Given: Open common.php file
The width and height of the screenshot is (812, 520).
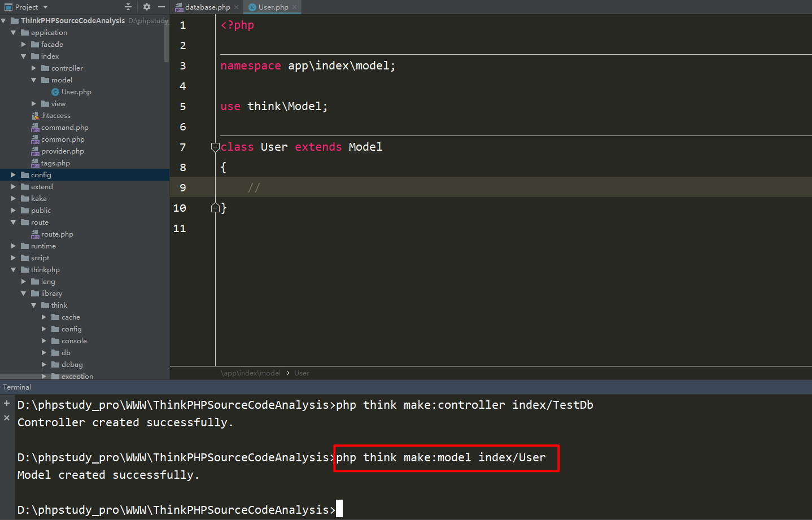Looking at the screenshot, I should (63, 139).
